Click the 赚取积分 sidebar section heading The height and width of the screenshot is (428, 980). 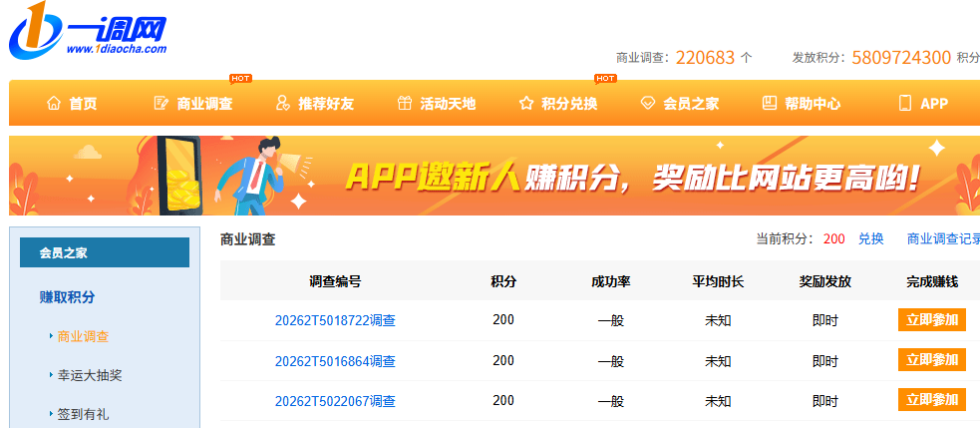pos(67,297)
